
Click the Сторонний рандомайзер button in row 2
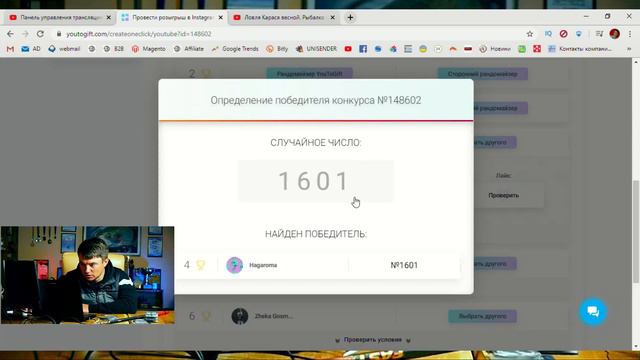[x=482, y=74]
